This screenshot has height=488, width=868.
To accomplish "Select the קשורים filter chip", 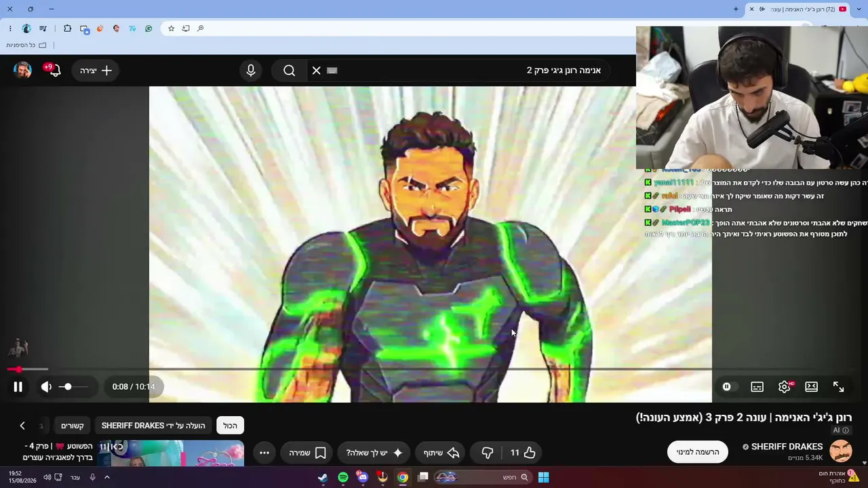I will click(73, 426).
